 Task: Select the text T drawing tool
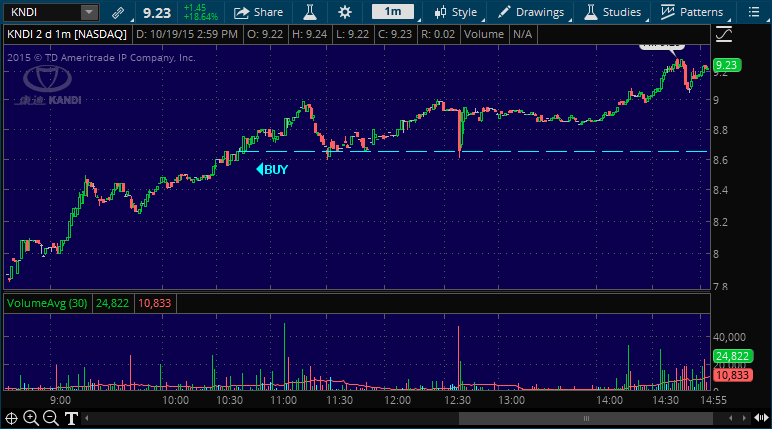click(x=71, y=419)
